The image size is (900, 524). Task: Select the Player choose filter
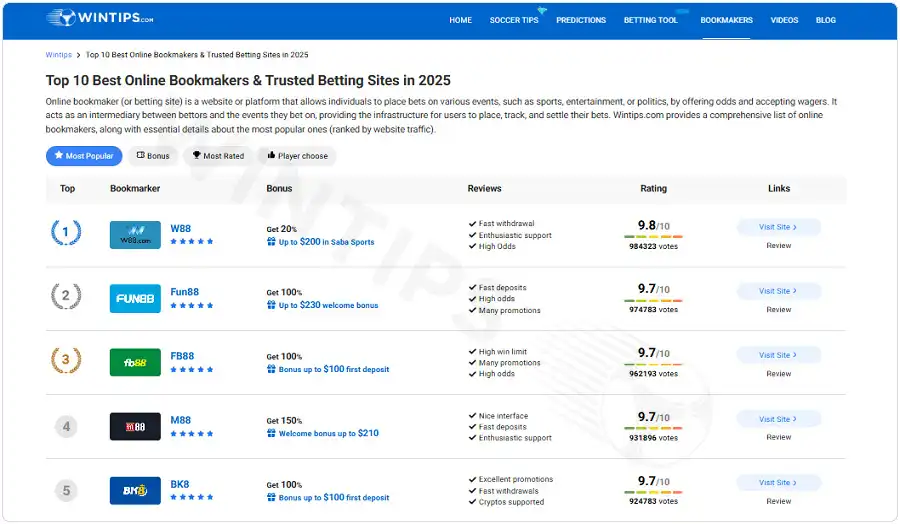pos(297,156)
